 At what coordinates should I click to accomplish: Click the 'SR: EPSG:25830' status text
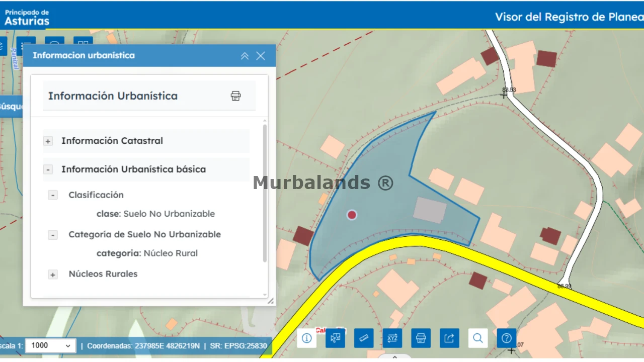tap(238, 346)
